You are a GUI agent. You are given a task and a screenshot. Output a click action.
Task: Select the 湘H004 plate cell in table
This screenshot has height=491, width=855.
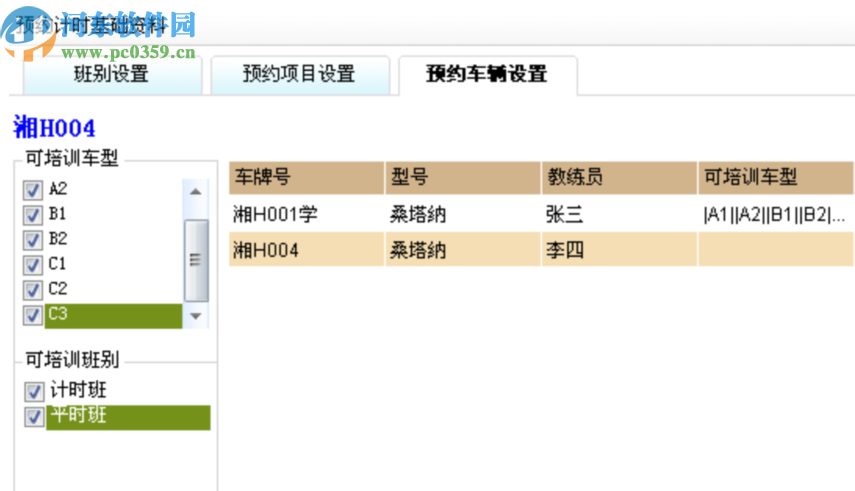click(x=306, y=250)
